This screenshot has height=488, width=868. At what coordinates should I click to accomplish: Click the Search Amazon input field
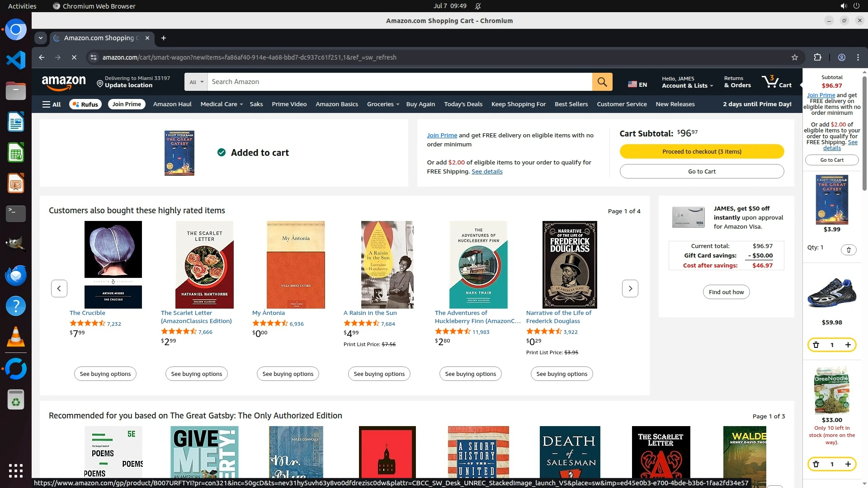pos(400,82)
